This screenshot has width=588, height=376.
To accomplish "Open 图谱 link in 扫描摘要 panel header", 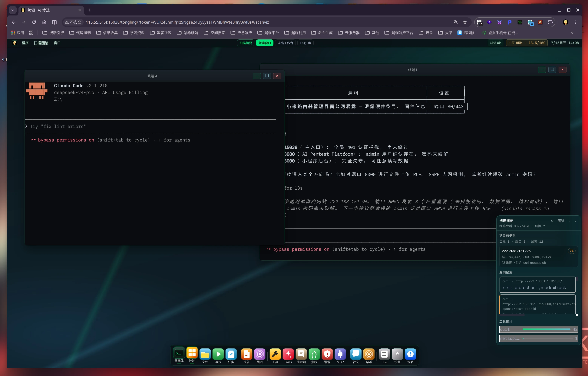I will point(561,221).
